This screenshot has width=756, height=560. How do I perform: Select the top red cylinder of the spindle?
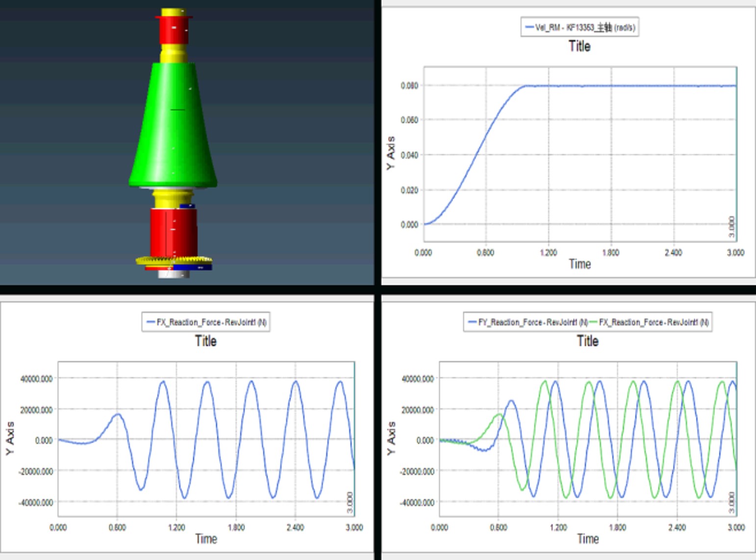pyautogui.click(x=174, y=31)
